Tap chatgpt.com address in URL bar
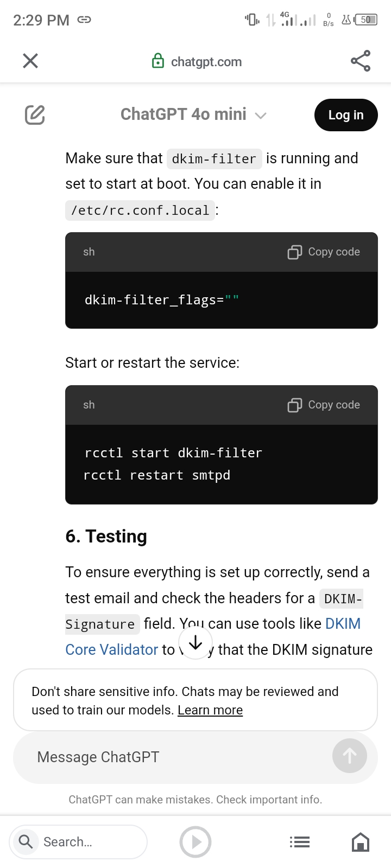391x868 pixels. pyautogui.click(x=206, y=62)
